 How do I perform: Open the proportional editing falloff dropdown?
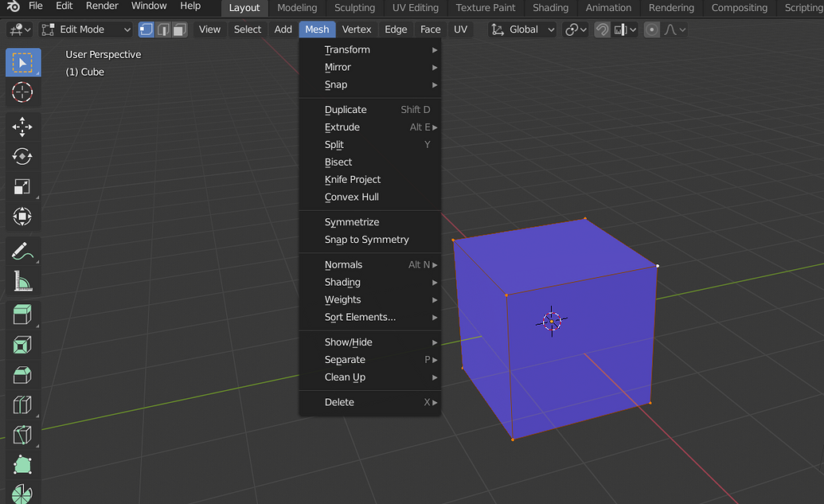tap(673, 29)
